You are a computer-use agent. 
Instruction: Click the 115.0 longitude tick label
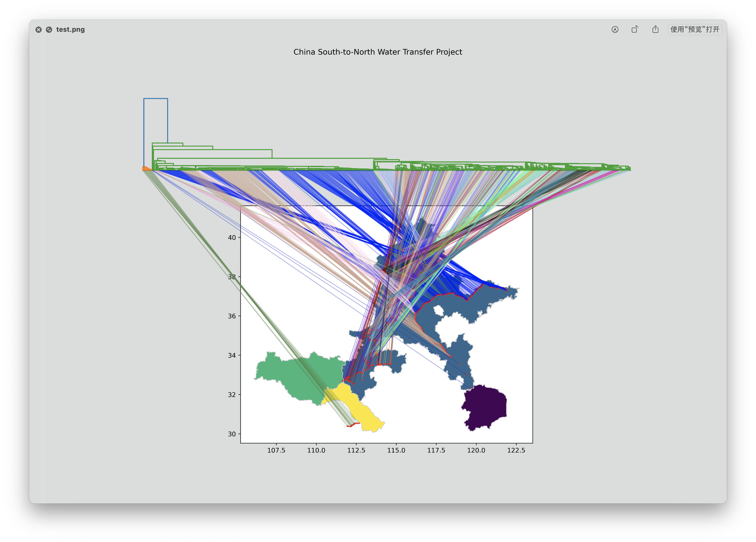pos(396,450)
